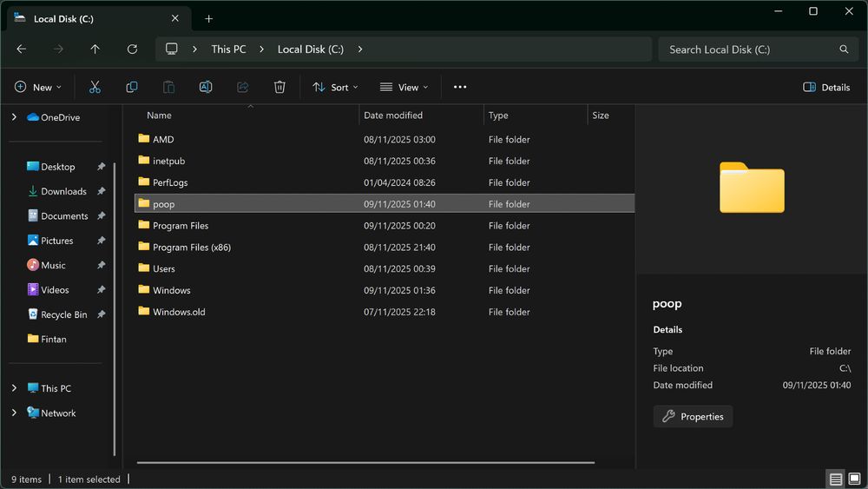This screenshot has width=868, height=489.
Task: Open Downloads in the sidebar
Action: tap(63, 191)
